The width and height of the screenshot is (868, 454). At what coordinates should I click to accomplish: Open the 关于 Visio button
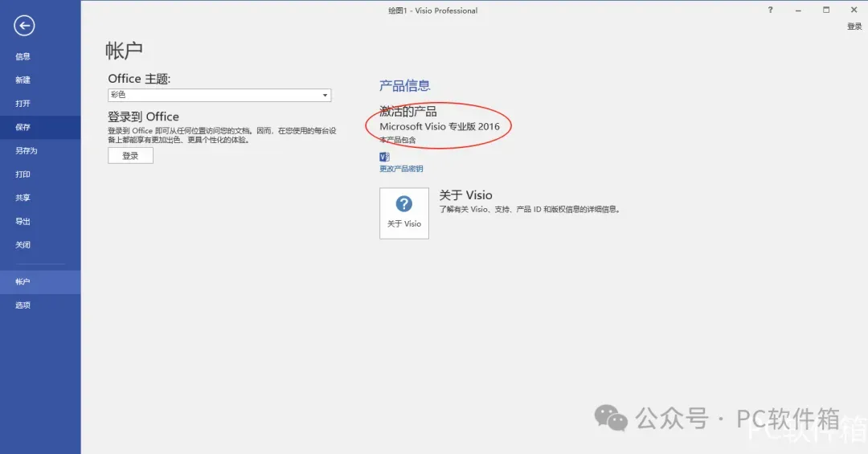(x=404, y=213)
